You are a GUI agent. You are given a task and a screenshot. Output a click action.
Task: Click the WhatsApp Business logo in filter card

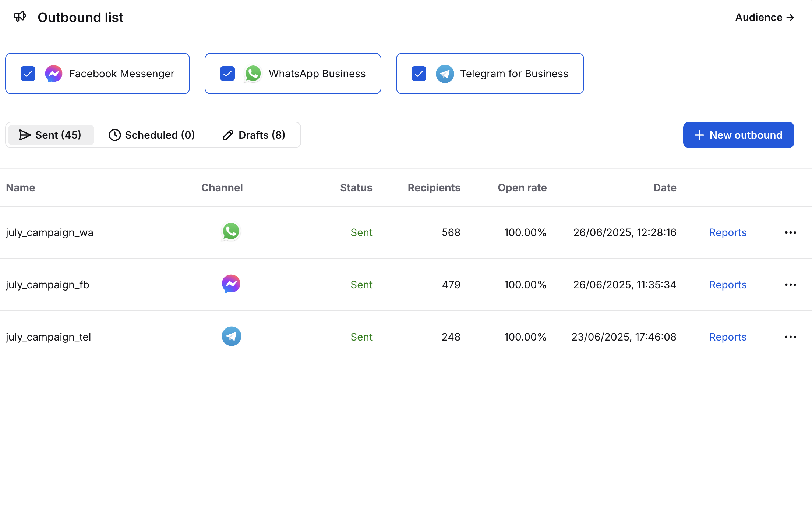pyautogui.click(x=253, y=74)
